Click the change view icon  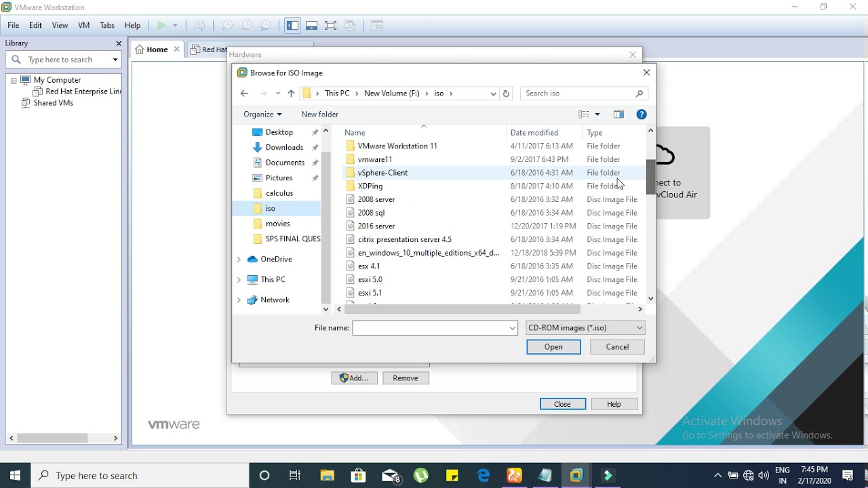(x=584, y=115)
